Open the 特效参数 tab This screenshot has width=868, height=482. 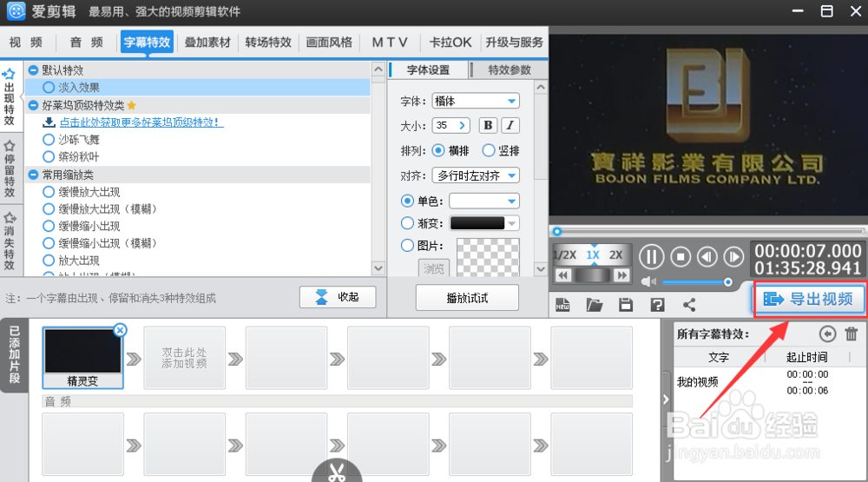pos(510,69)
